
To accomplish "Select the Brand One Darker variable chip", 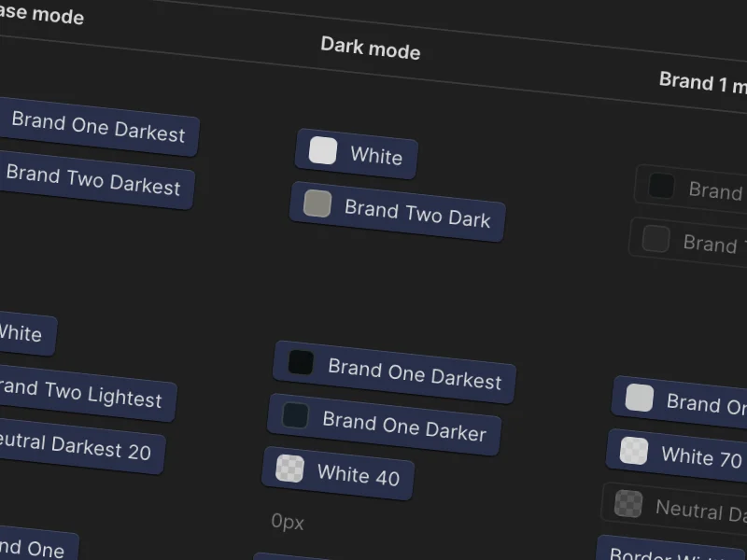I will pyautogui.click(x=384, y=425).
